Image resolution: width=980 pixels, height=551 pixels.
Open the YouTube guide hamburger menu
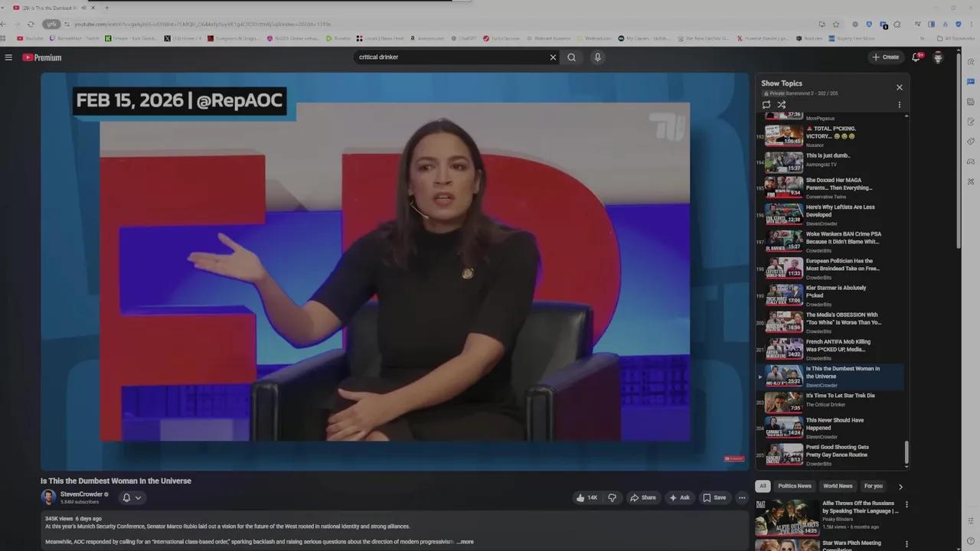(x=8, y=57)
